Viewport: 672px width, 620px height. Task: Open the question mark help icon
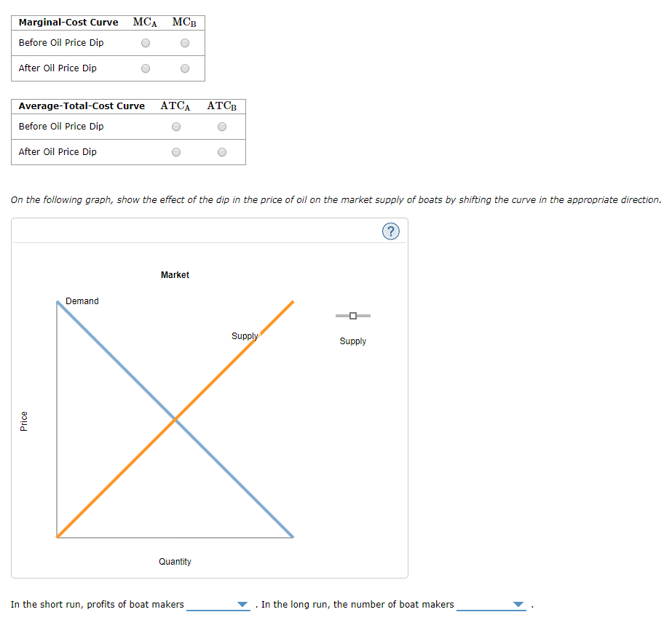click(x=391, y=231)
